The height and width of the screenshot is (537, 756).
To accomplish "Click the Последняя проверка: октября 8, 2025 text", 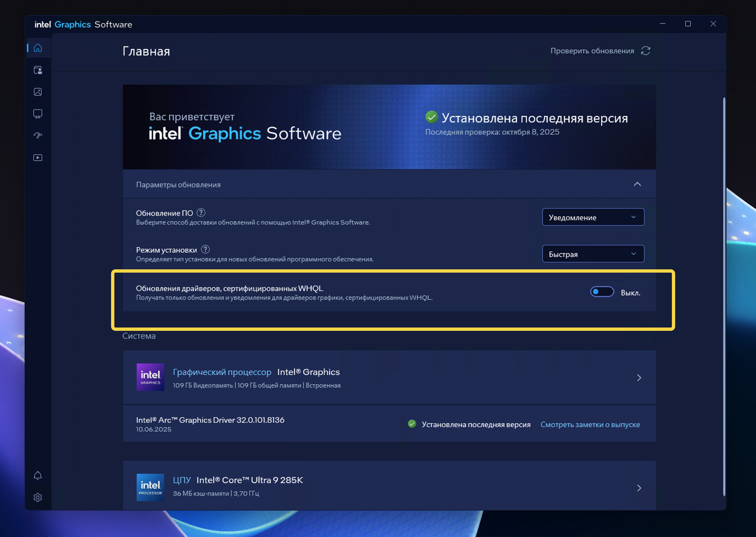I will 492,132.
